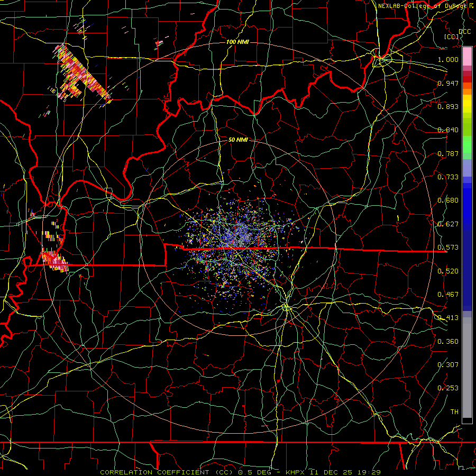
Task: Click the 0.733 scale value
Action: [x=448, y=177]
